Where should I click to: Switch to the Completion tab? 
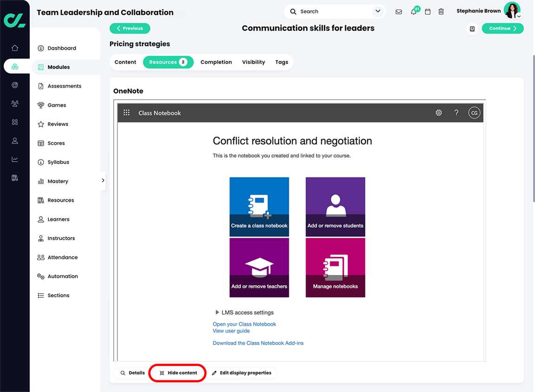coord(216,62)
